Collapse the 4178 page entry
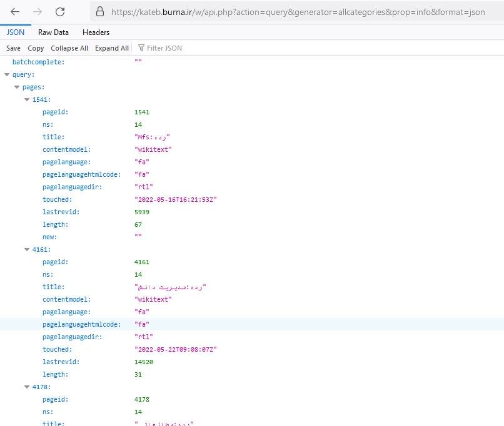Image resolution: width=504 pixels, height=426 pixels. click(27, 387)
